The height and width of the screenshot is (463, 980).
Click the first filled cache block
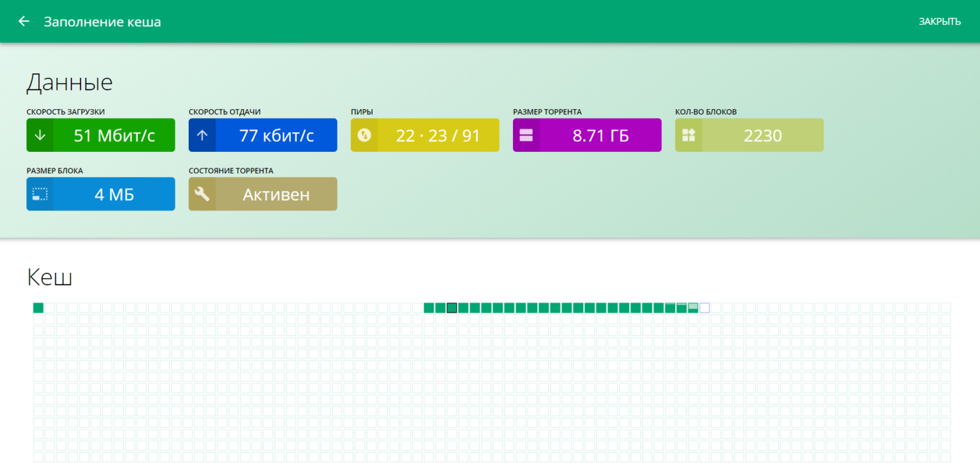point(38,308)
